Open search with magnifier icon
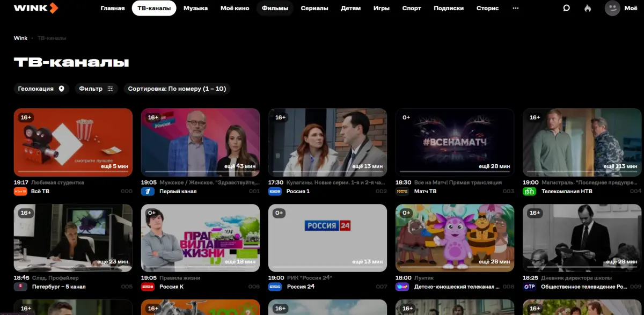Image resolution: width=644 pixels, height=315 pixels. point(566,8)
